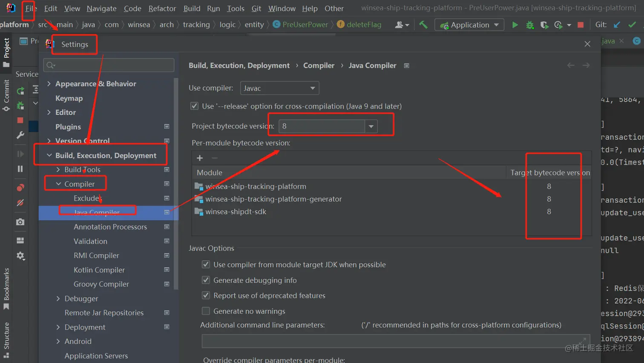The image size is (644, 363).
Task: Open Plugins settings page
Action: [68, 126]
